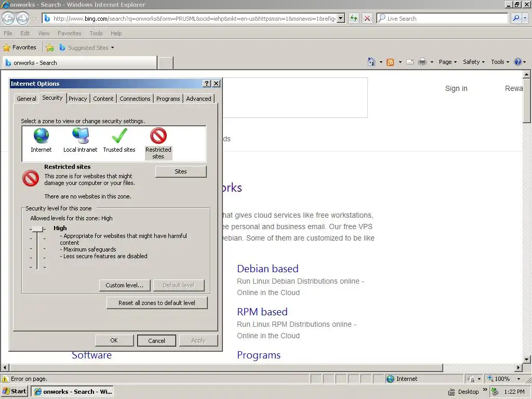Open the Tools toolbar dropdown
The width and height of the screenshot is (532, 399).
coord(500,62)
